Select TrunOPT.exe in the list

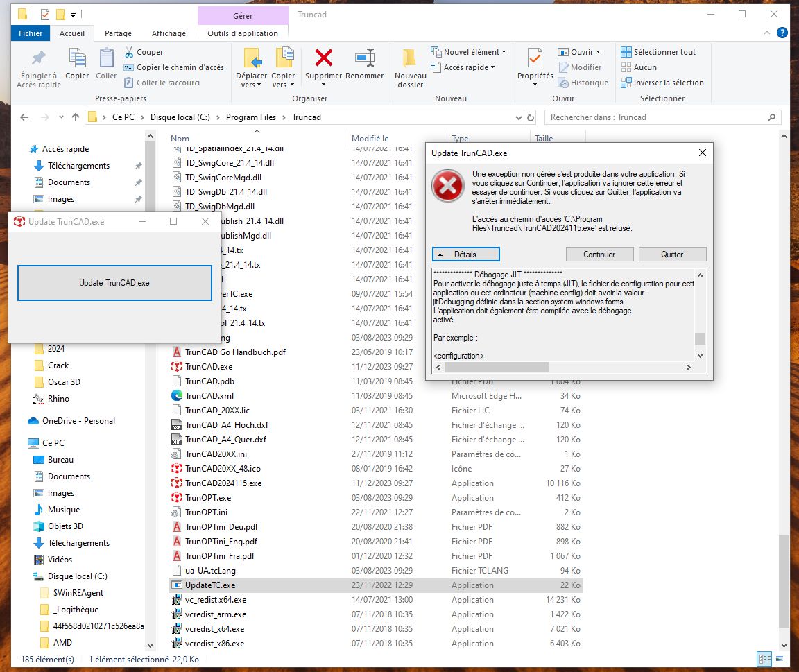point(208,498)
